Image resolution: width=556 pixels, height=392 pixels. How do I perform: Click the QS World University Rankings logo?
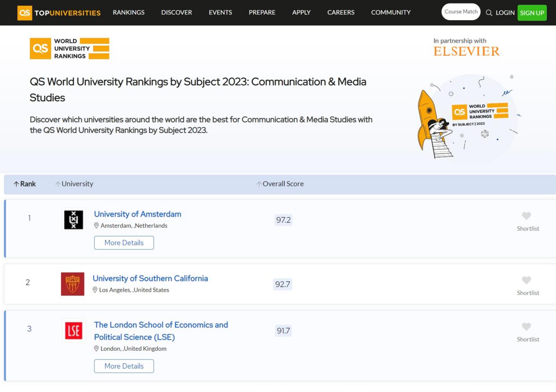(x=69, y=48)
